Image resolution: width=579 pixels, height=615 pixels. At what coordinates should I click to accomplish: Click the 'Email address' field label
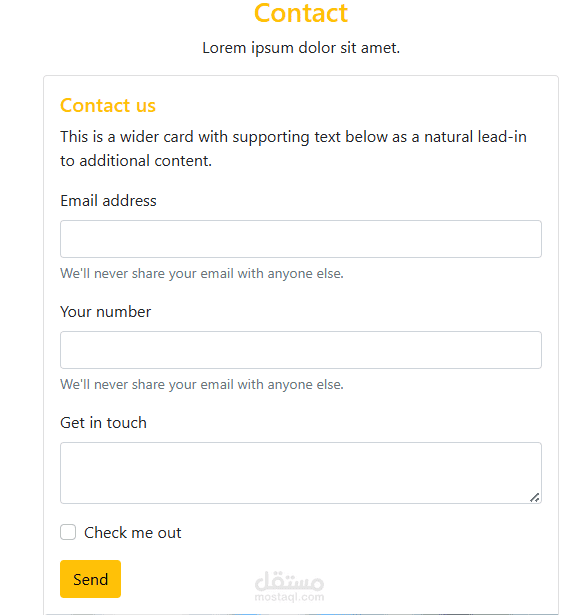(x=108, y=201)
